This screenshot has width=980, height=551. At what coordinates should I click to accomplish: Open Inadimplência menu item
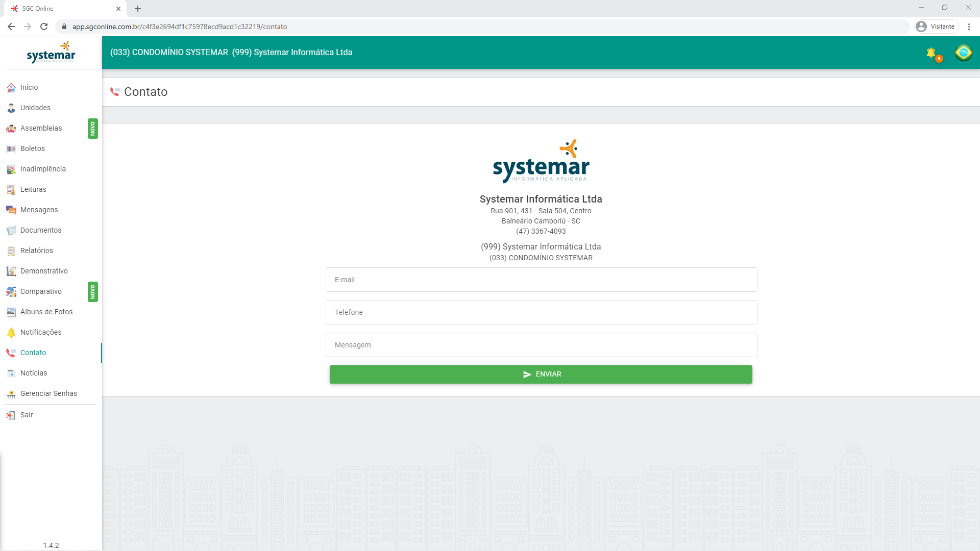point(43,169)
